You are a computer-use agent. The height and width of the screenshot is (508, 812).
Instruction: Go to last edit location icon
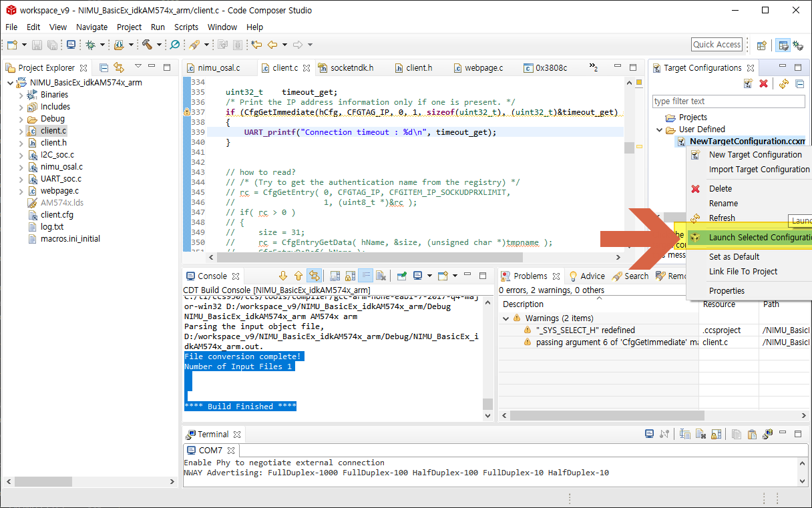tap(256, 45)
